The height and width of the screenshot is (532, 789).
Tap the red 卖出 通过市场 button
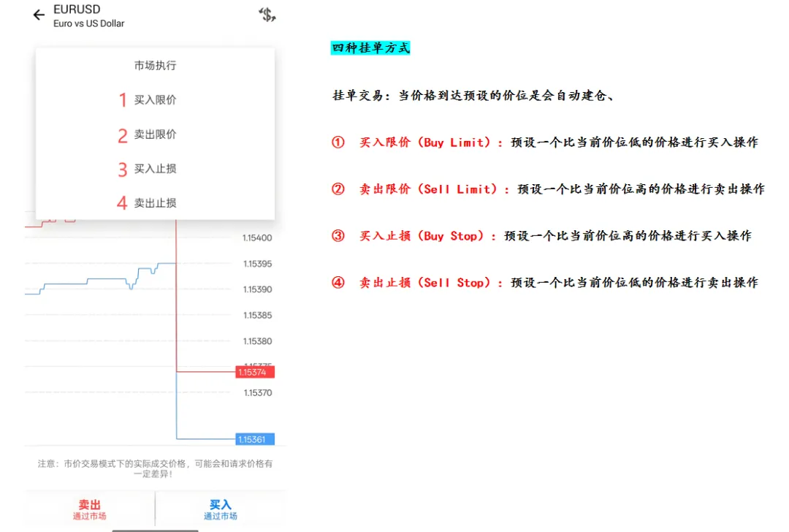90,509
